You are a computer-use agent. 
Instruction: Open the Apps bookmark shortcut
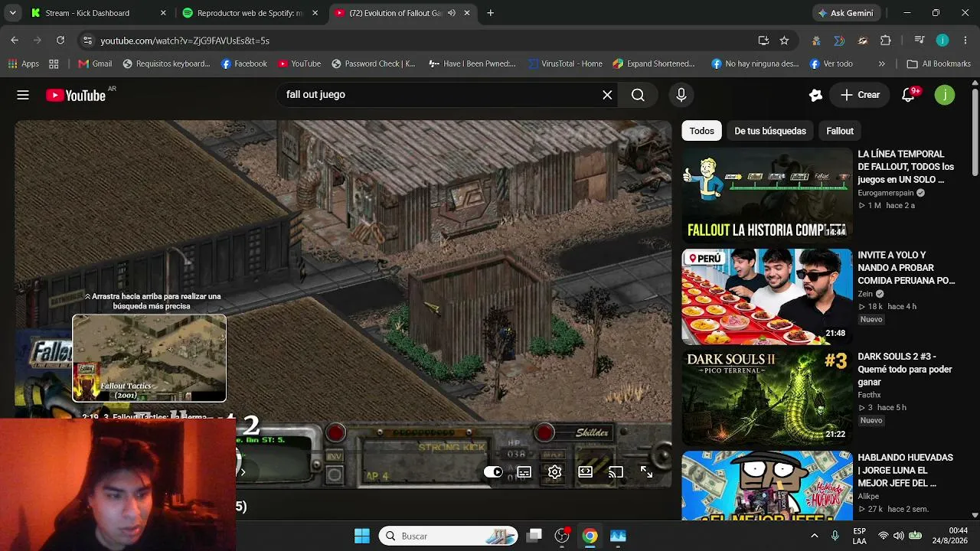point(22,64)
